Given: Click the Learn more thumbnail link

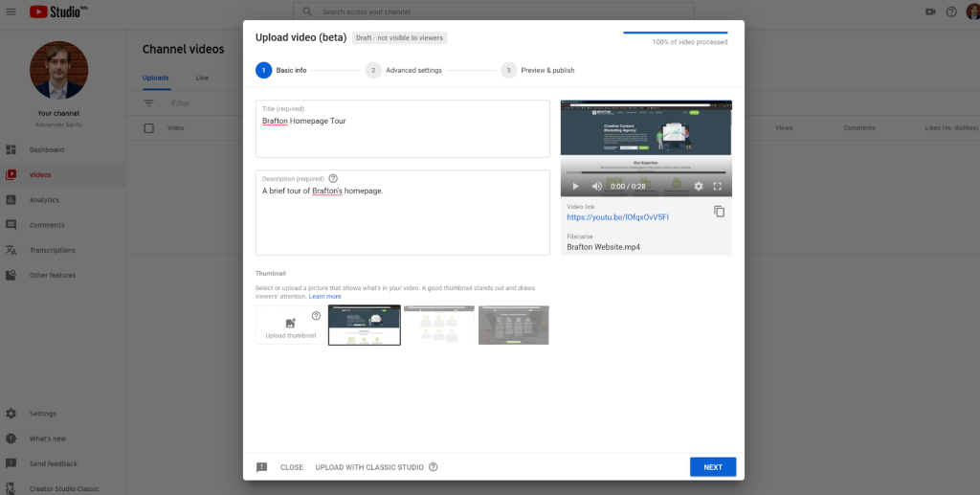Looking at the screenshot, I should coord(324,297).
